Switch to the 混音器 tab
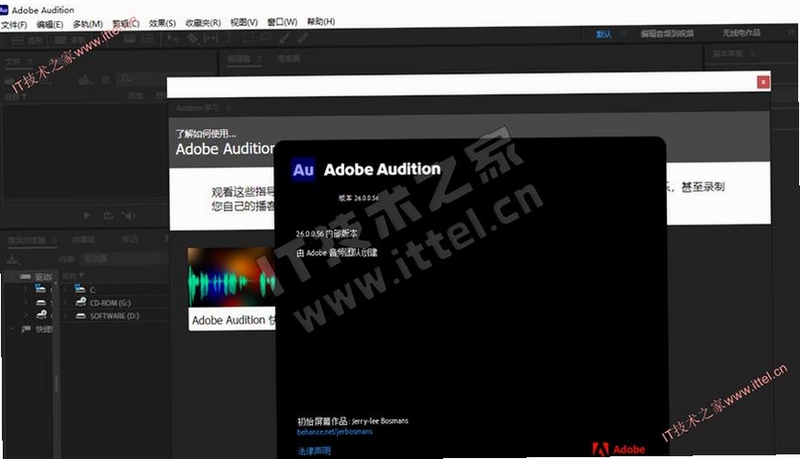This screenshot has height=459, width=800. click(288, 58)
